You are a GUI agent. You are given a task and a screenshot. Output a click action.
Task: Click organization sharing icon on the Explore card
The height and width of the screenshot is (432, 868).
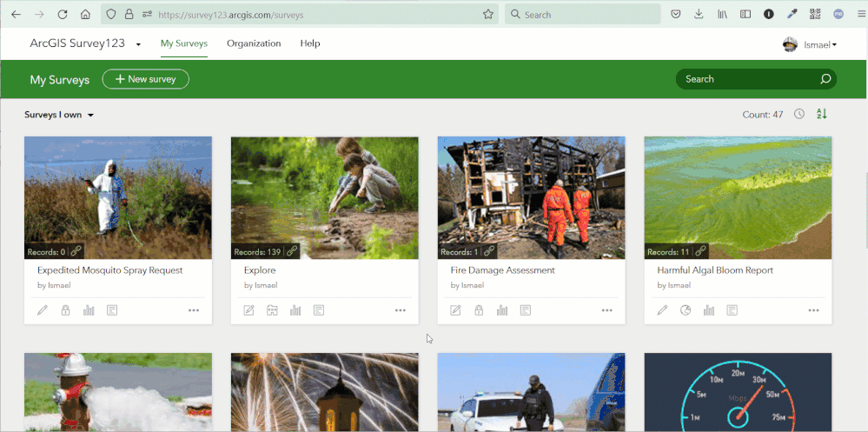point(272,310)
